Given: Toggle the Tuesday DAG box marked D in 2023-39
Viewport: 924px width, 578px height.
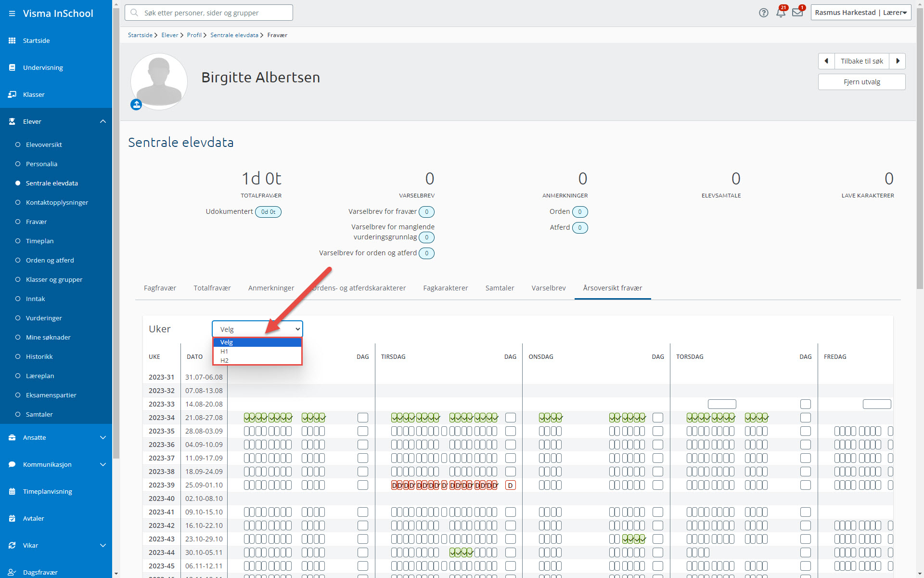Looking at the screenshot, I should click(511, 485).
